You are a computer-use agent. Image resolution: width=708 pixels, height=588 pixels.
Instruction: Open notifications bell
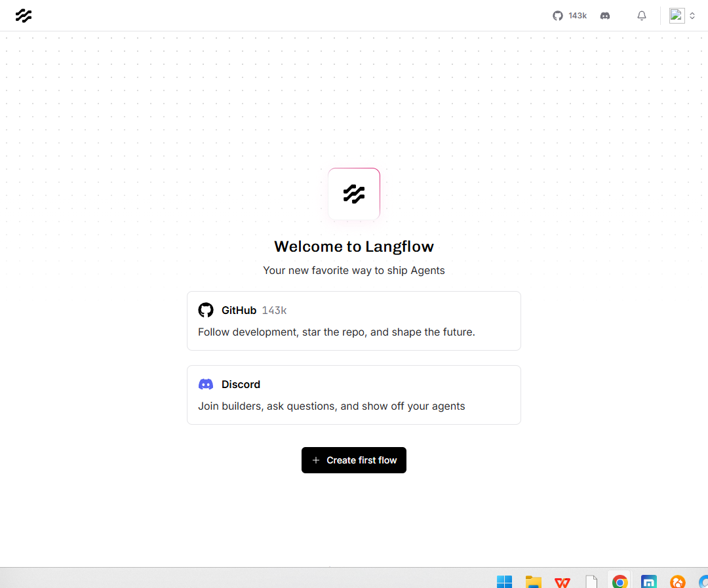click(642, 16)
